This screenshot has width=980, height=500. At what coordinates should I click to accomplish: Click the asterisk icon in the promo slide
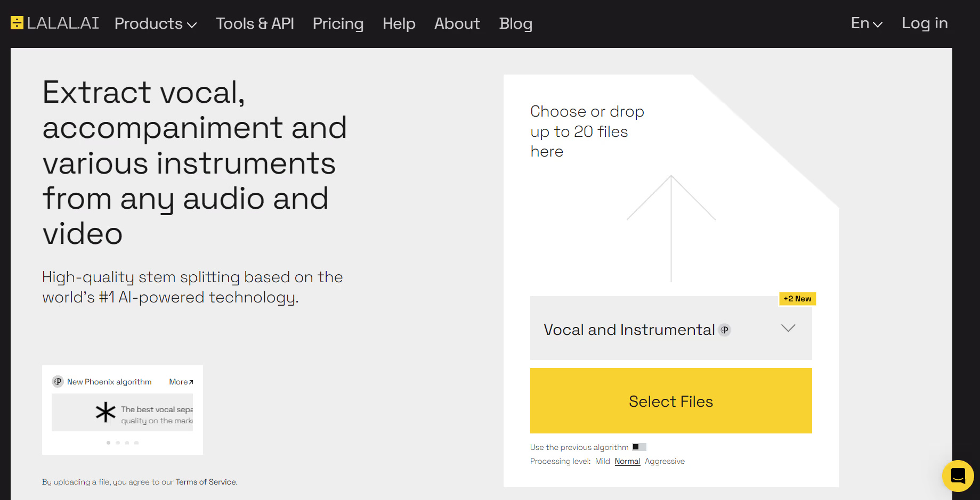pos(106,413)
